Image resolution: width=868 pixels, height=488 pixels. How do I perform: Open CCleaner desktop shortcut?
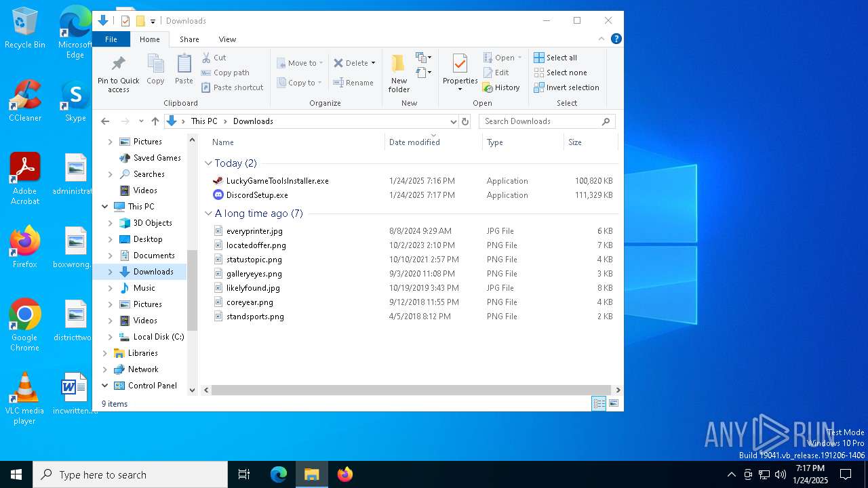[25, 100]
